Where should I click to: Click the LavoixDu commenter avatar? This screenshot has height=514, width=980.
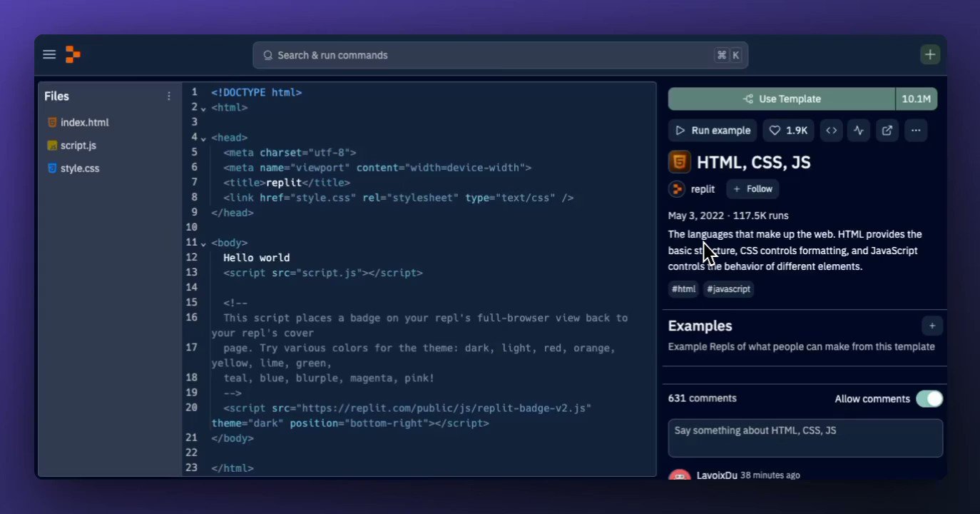tap(680, 475)
